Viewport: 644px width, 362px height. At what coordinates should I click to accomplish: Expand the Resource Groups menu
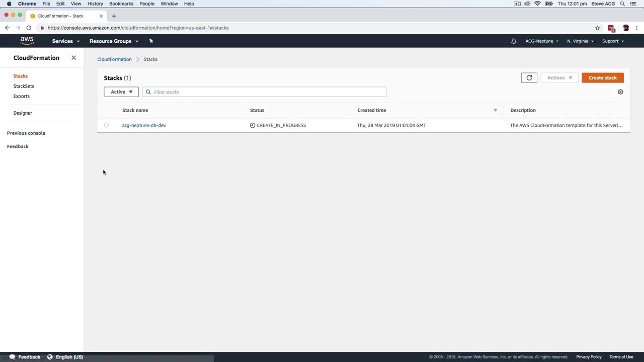[x=114, y=41]
